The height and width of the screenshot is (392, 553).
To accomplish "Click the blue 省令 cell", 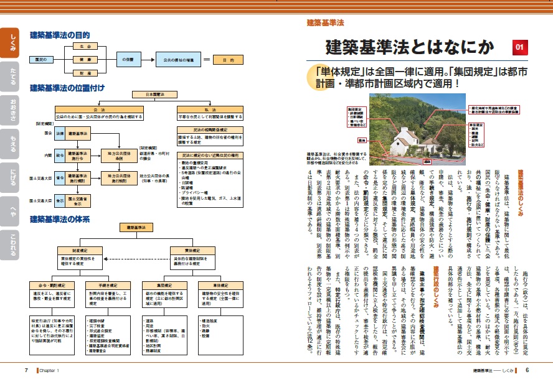I will pos(60,178).
